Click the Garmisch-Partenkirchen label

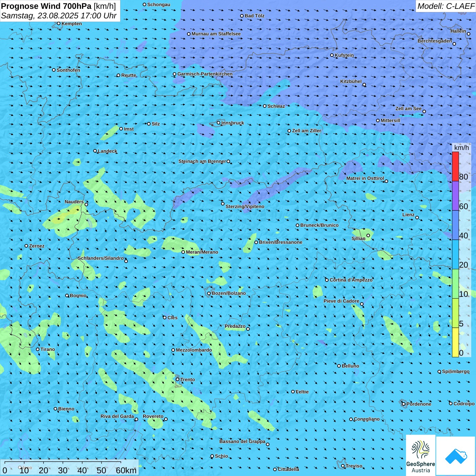point(205,74)
